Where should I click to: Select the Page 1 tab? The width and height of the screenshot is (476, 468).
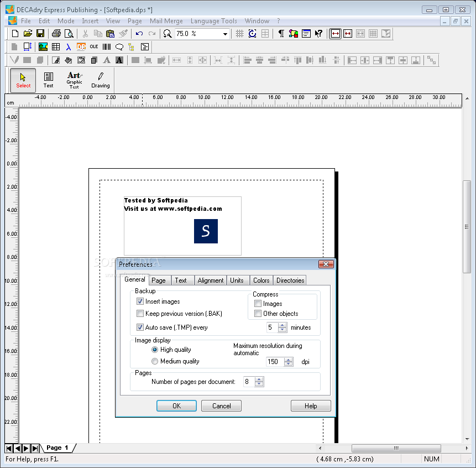pos(57,448)
